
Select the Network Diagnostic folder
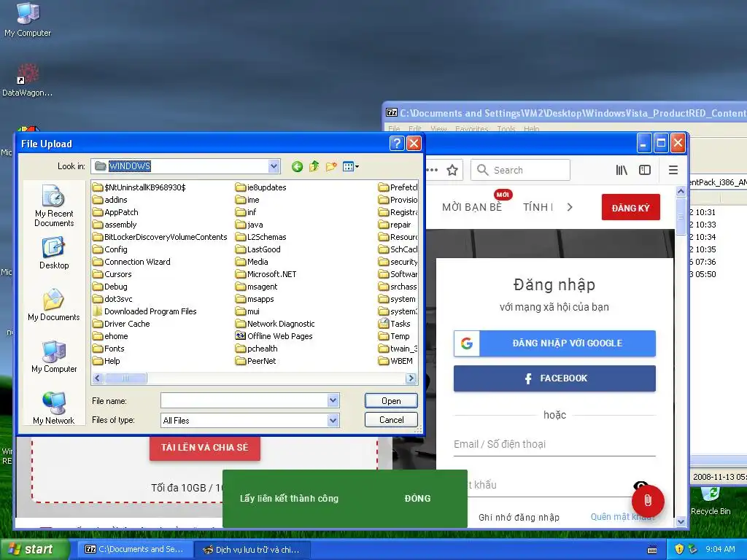275,324
